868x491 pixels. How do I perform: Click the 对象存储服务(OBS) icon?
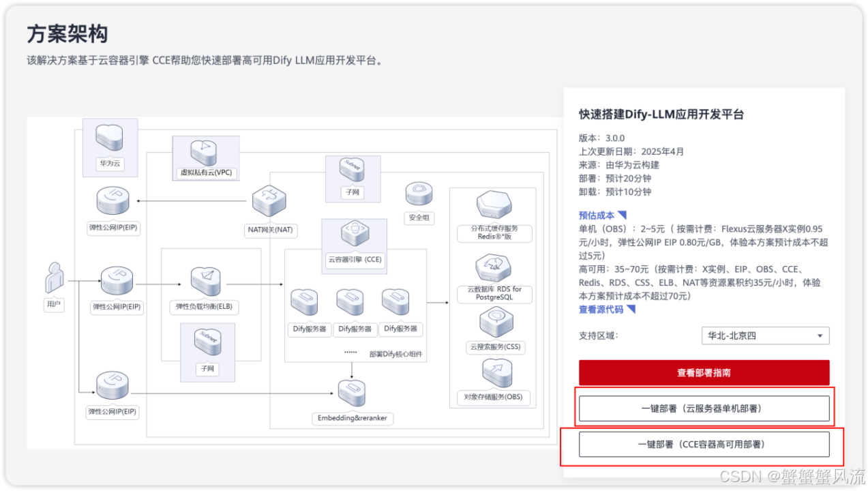click(496, 373)
